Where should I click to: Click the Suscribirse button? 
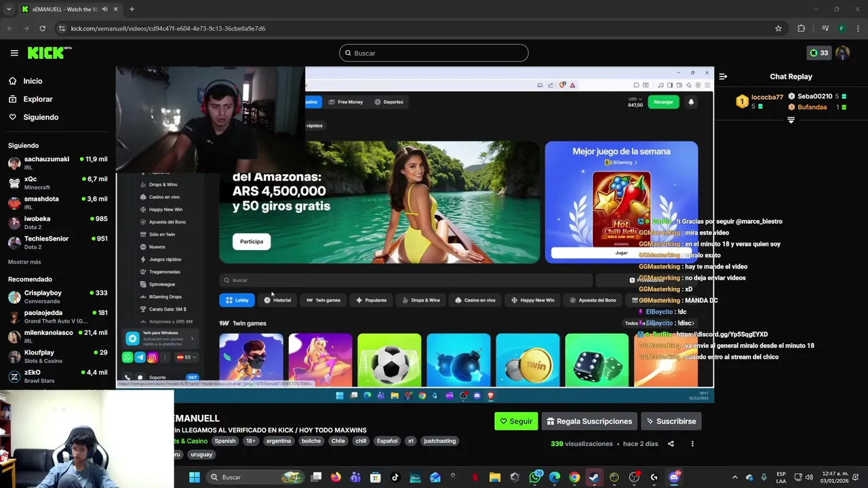[671, 421]
